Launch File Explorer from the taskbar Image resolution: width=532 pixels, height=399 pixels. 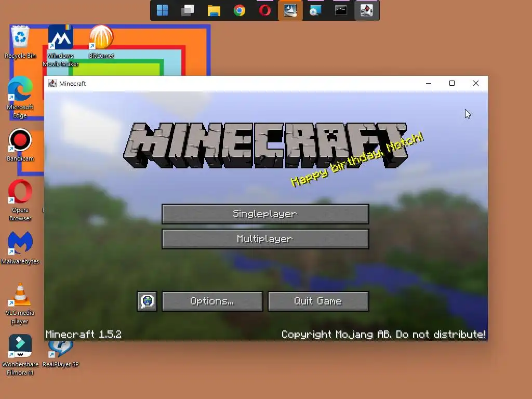[x=214, y=10]
